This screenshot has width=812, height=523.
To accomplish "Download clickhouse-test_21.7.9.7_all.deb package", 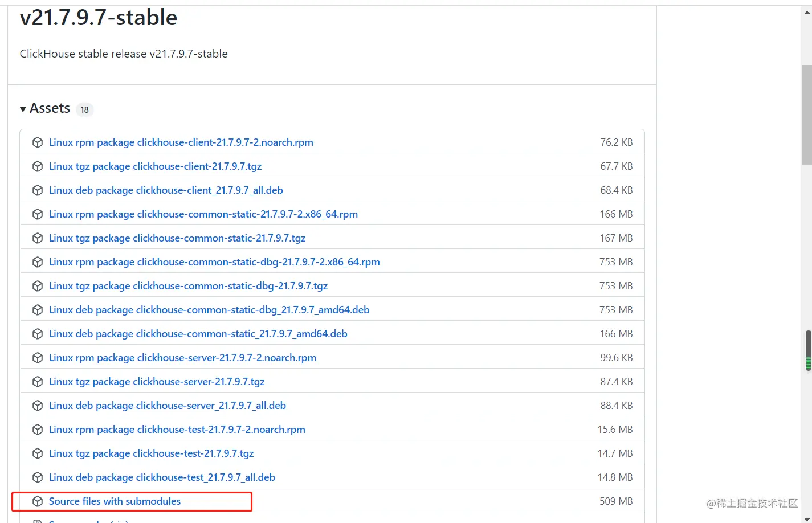I will 162,477.
